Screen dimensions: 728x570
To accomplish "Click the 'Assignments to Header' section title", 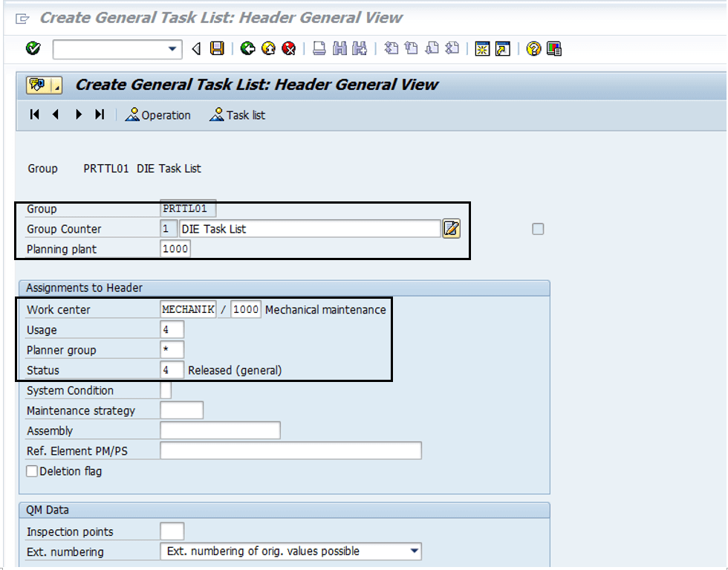I will click(84, 288).
